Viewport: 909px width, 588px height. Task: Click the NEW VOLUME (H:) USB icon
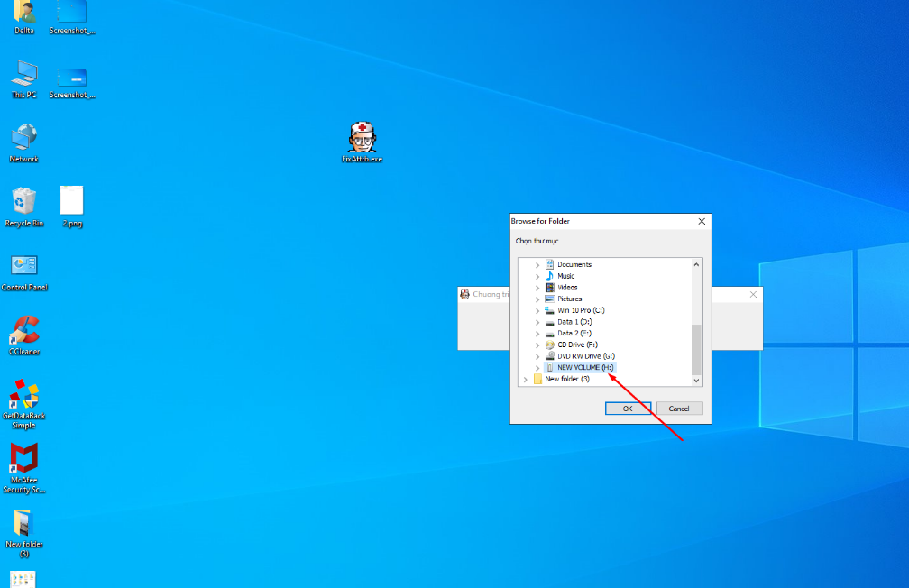point(549,368)
